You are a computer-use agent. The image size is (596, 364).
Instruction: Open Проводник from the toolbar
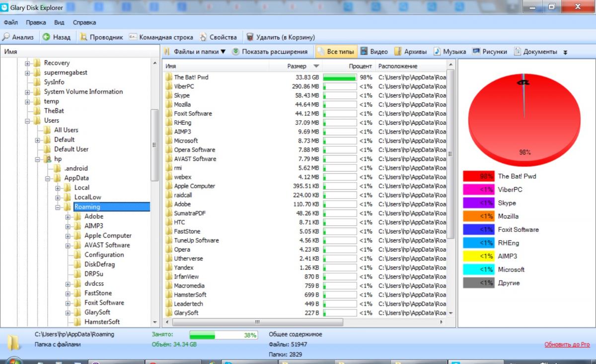[101, 37]
